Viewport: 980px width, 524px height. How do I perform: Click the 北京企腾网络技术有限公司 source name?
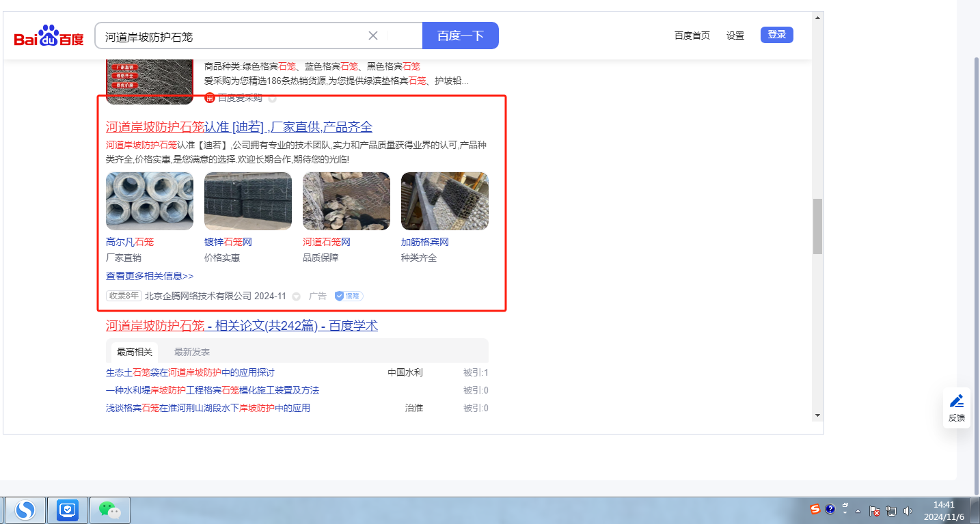(198, 297)
